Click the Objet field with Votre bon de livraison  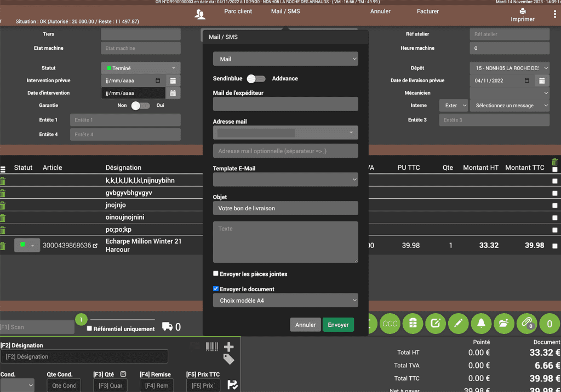(285, 208)
